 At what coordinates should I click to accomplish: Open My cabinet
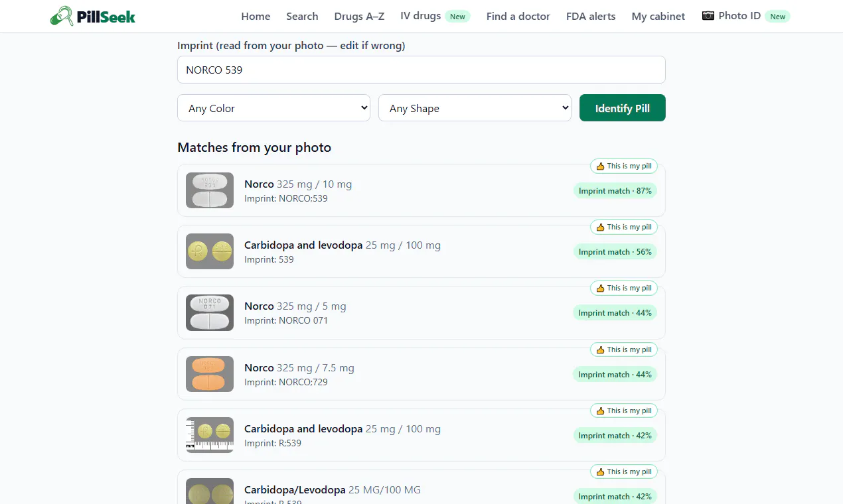(x=658, y=16)
